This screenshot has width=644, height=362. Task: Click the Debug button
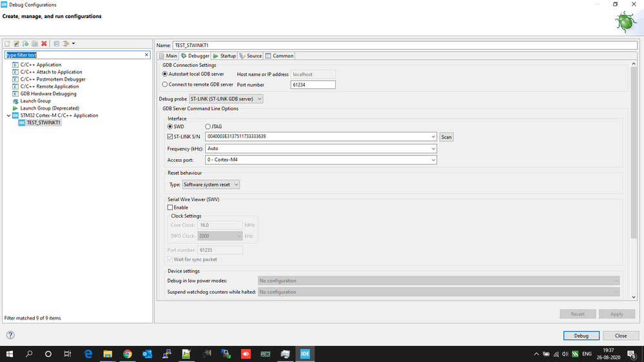coord(581,336)
